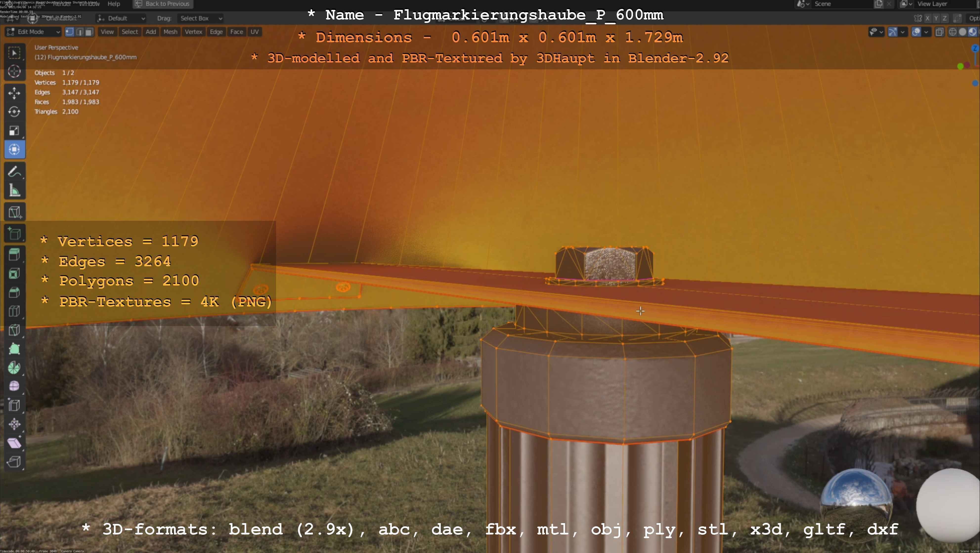
Task: Toggle Z axis mirror
Action: click(x=944, y=18)
